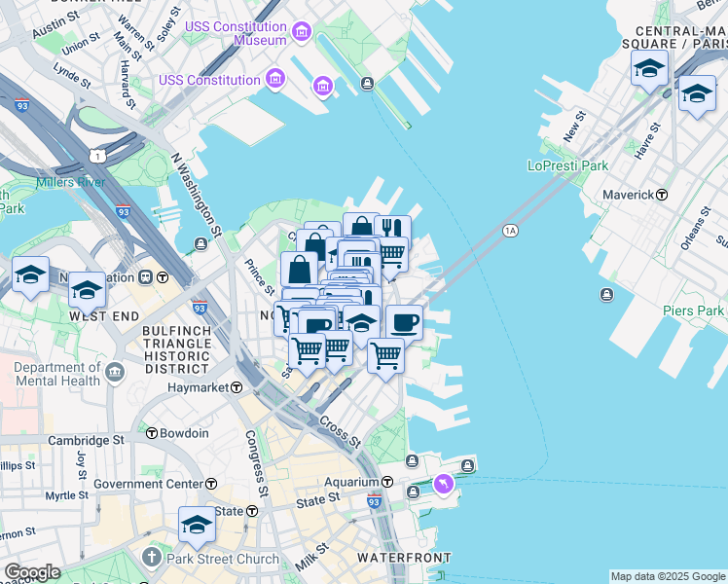Screen dimensions: 728x584
Task: Select the New England Aquarium dolphin pin
Action: pyautogui.click(x=444, y=485)
